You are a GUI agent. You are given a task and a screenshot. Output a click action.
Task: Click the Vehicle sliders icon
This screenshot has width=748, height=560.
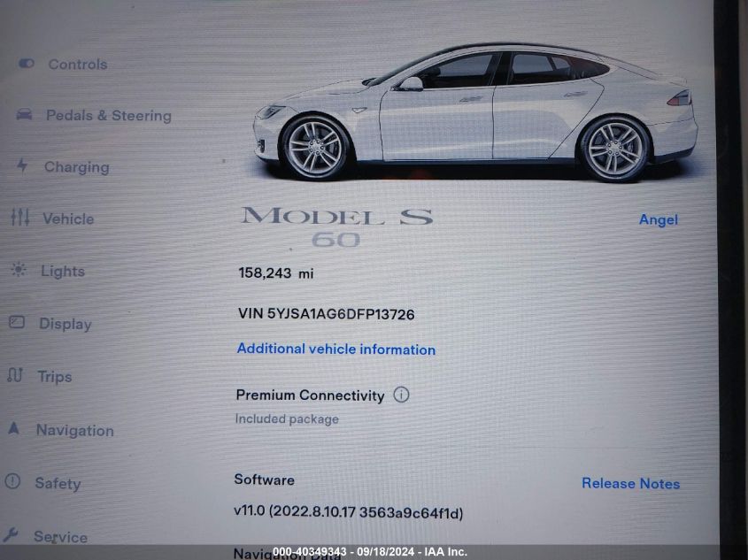20,218
